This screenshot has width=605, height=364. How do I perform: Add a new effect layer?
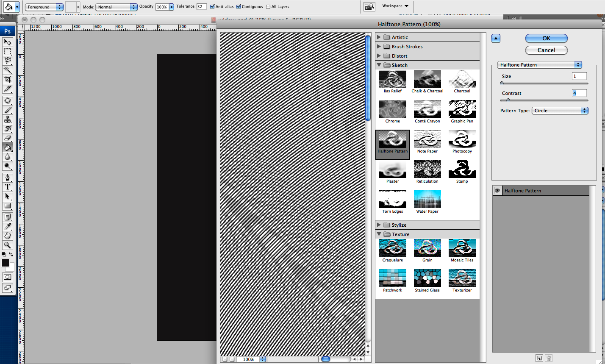pos(539,358)
